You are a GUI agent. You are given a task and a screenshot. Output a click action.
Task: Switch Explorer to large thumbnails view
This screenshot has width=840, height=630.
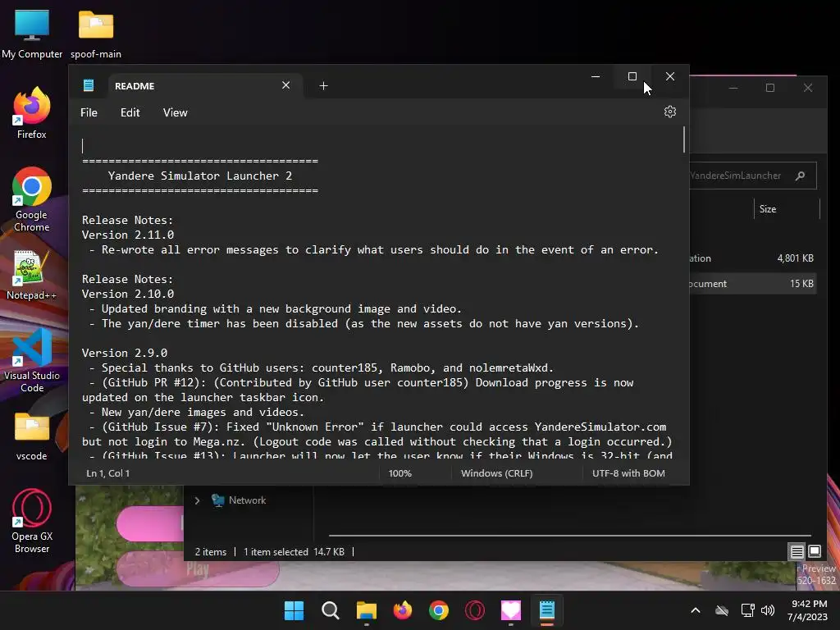815,551
